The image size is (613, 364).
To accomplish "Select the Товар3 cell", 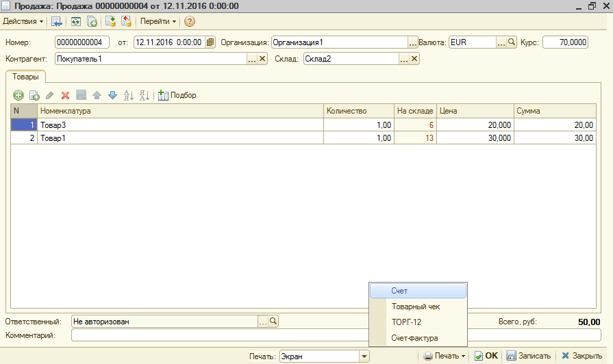I will [x=180, y=125].
